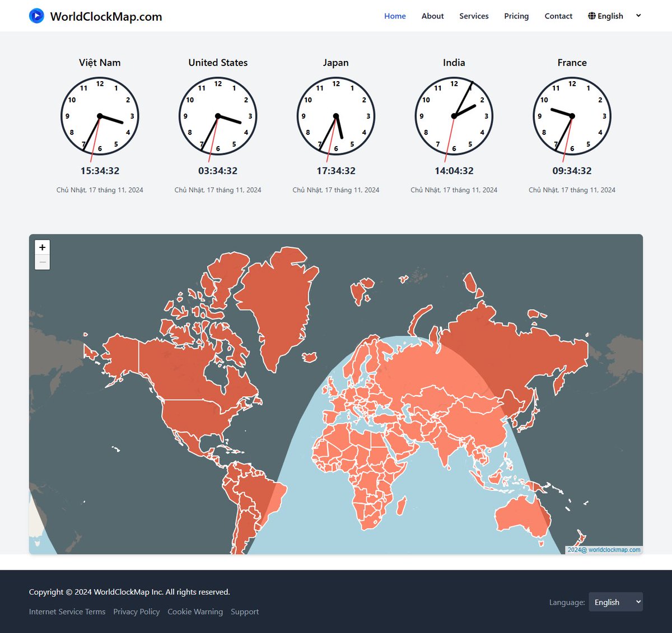The image size is (672, 633).
Task: Click the Việt Nam analog clock
Action: (x=100, y=116)
